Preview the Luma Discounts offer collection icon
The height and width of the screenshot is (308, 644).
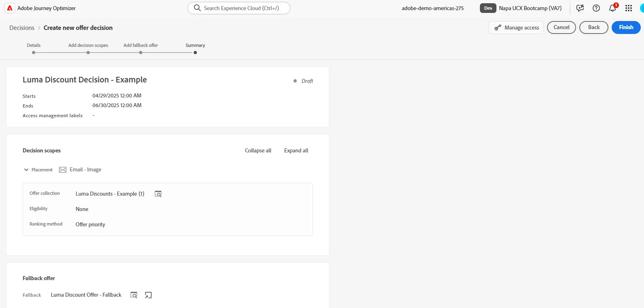[x=158, y=194]
